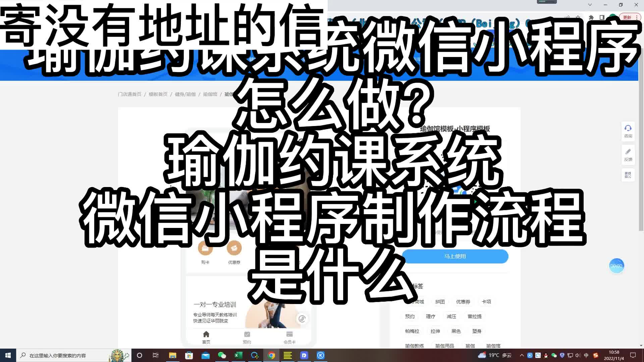Image resolution: width=644 pixels, height=362 pixels.
Task: Open File Explorer from taskbar
Action: pyautogui.click(x=172, y=355)
